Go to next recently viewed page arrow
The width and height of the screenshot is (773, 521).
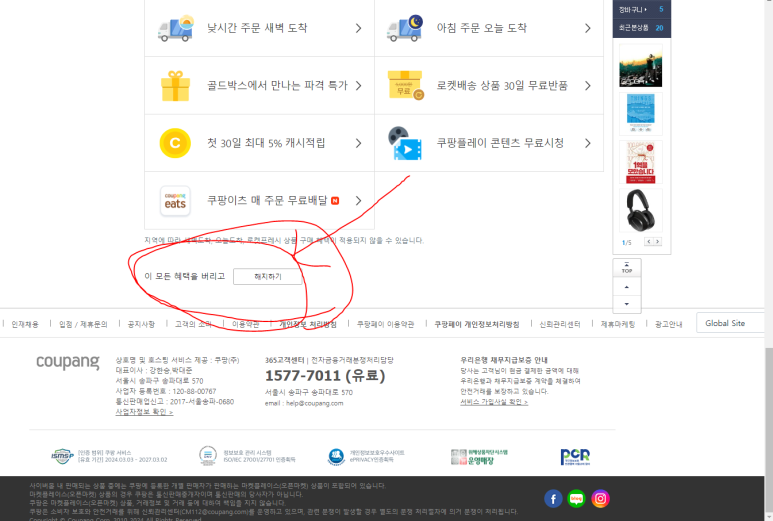[658, 242]
